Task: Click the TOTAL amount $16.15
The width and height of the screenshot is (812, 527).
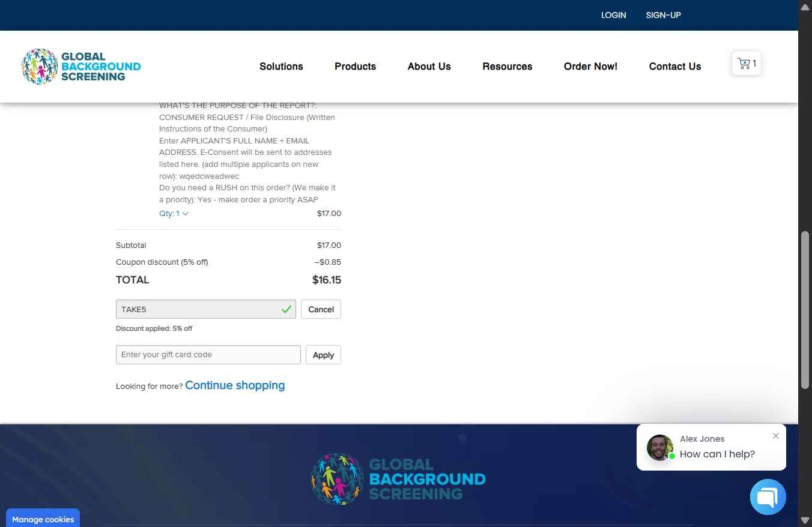Action: [x=327, y=280]
